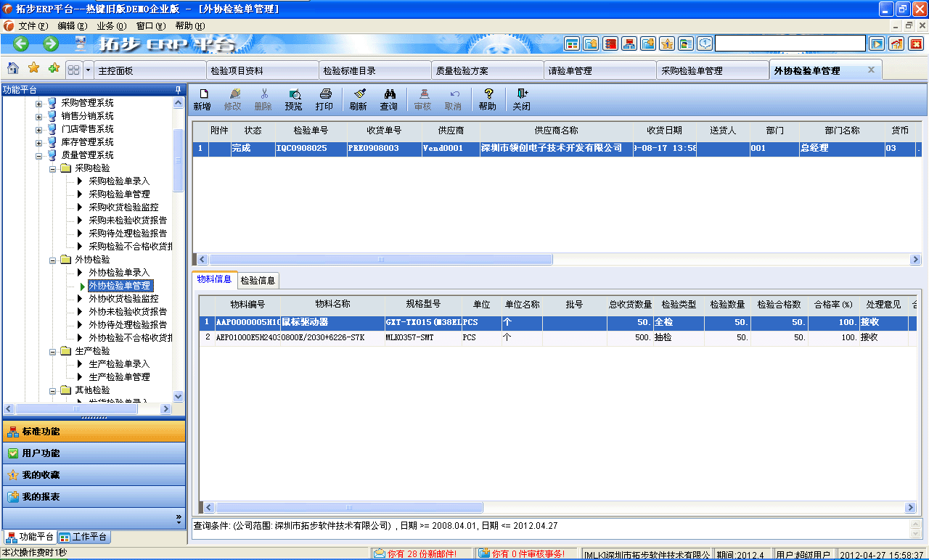This screenshot has height=560, width=929.
Task: Click inside the toolbar search input box
Action: [791, 43]
